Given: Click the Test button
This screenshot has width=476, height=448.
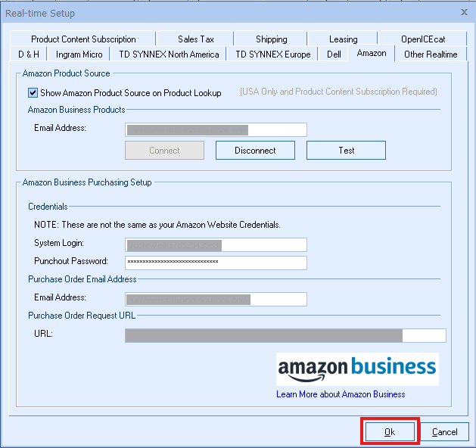Looking at the screenshot, I should point(346,151).
